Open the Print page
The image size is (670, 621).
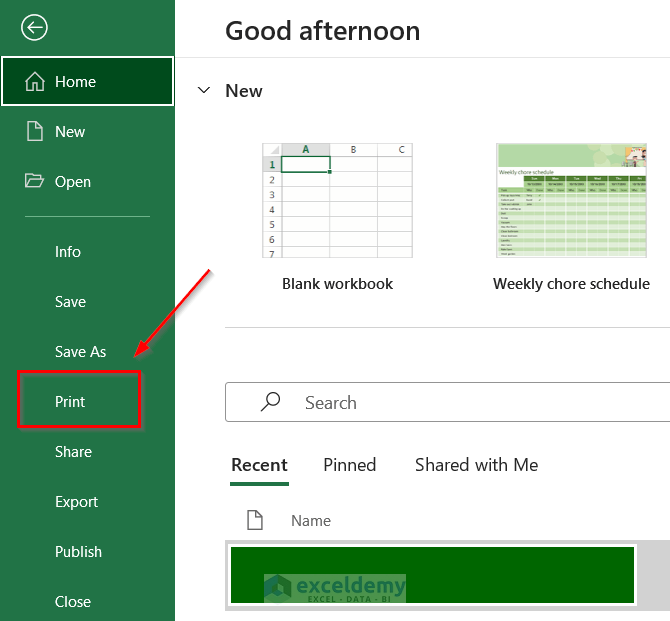coord(70,402)
